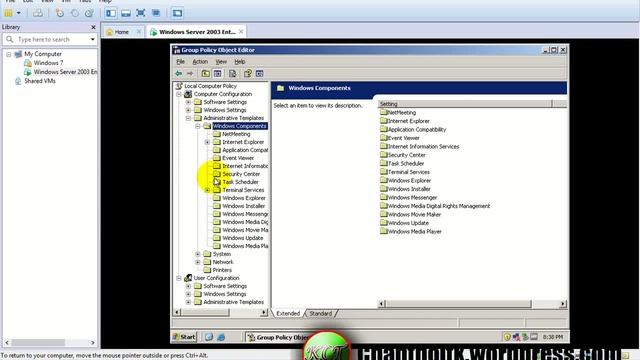This screenshot has height=360, width=640.
Task: Click the Export List toolbar icon
Action: (x=232, y=73)
